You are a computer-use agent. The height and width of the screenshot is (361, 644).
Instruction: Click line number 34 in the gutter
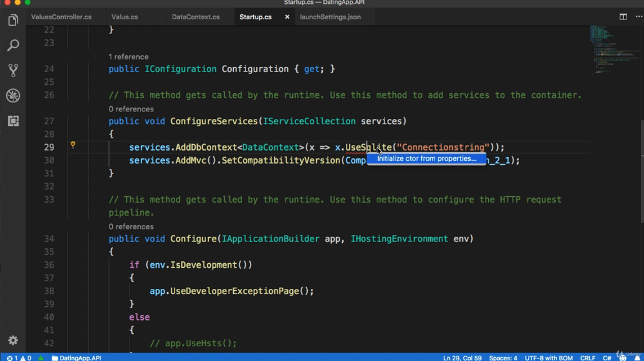[x=49, y=238]
